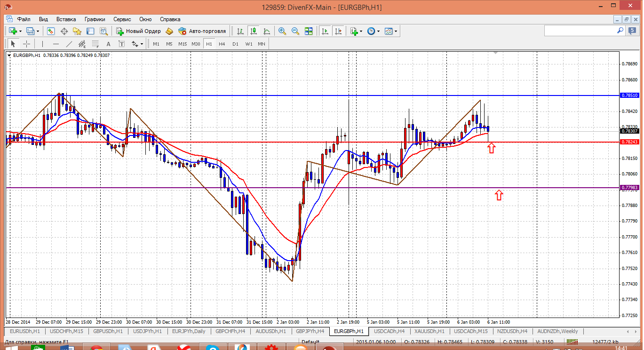Screen dimensions: 644x350
Task: Click the blue 0.78510 price level label
Action: (629, 95)
